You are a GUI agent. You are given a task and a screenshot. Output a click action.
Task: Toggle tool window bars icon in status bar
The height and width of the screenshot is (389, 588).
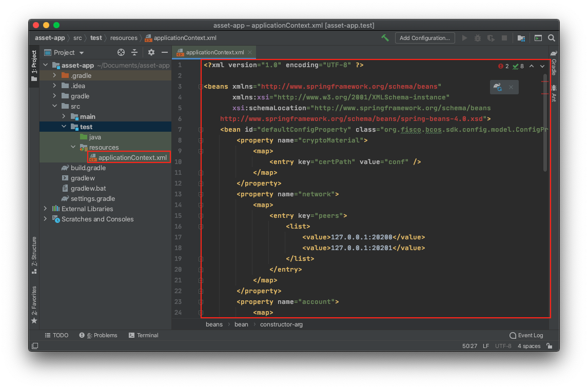click(x=35, y=346)
